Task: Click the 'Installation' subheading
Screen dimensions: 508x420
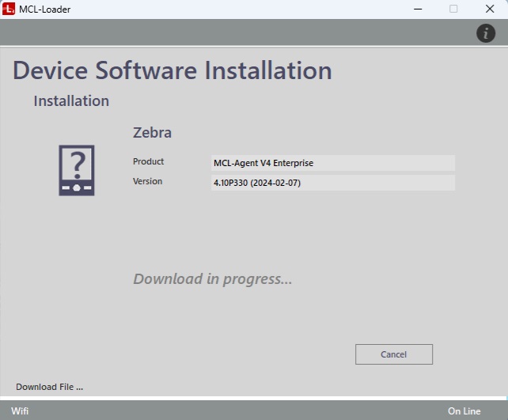Action: tap(71, 100)
